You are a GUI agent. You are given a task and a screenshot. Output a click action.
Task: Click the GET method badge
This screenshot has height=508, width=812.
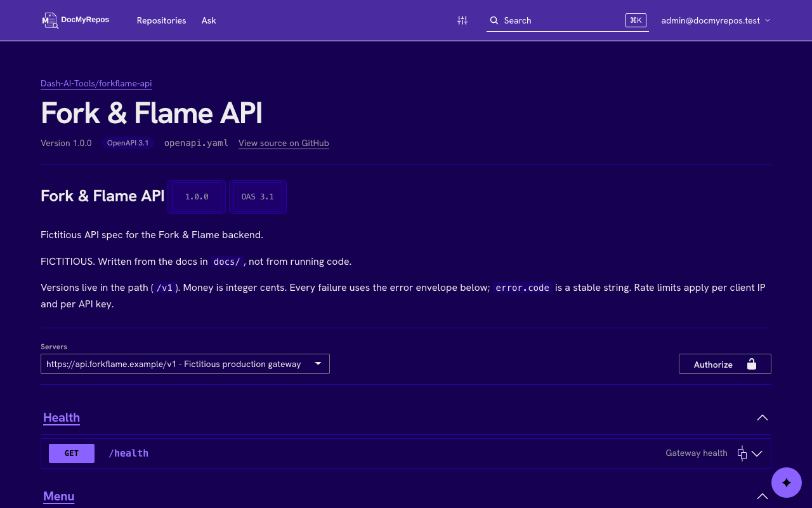[x=72, y=453]
